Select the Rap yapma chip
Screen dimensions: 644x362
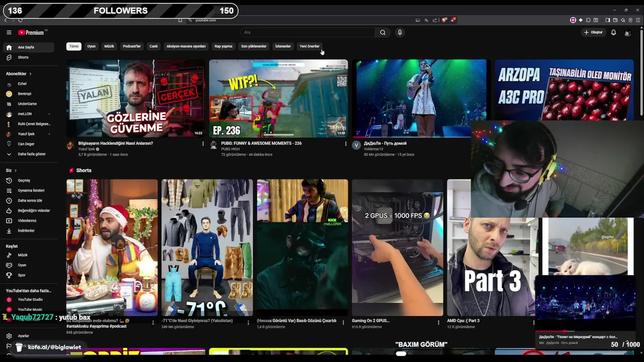(x=223, y=46)
